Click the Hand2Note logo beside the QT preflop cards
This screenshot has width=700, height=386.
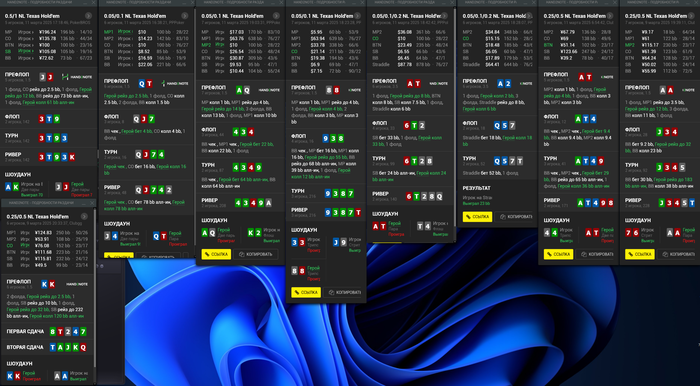pos(175,83)
